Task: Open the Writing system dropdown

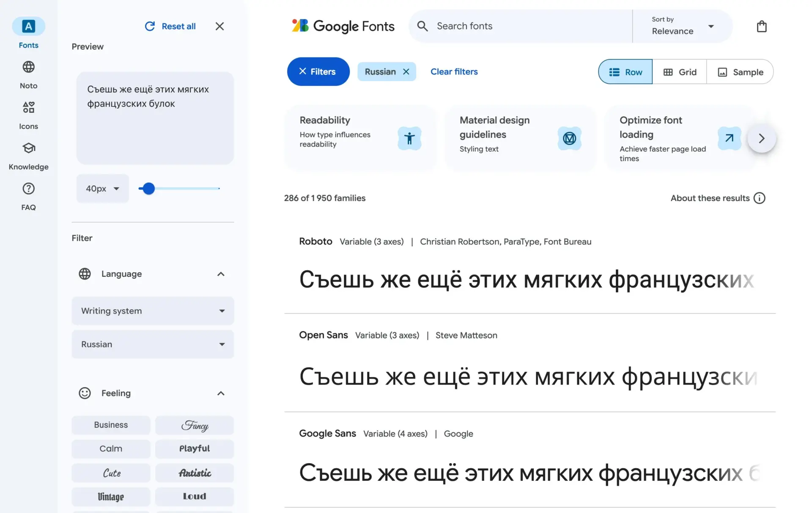Action: pyautogui.click(x=153, y=311)
